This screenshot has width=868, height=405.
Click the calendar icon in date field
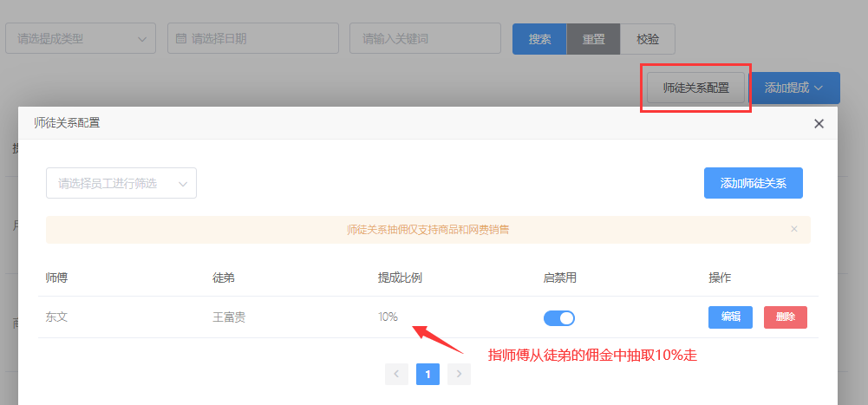pyautogui.click(x=180, y=39)
